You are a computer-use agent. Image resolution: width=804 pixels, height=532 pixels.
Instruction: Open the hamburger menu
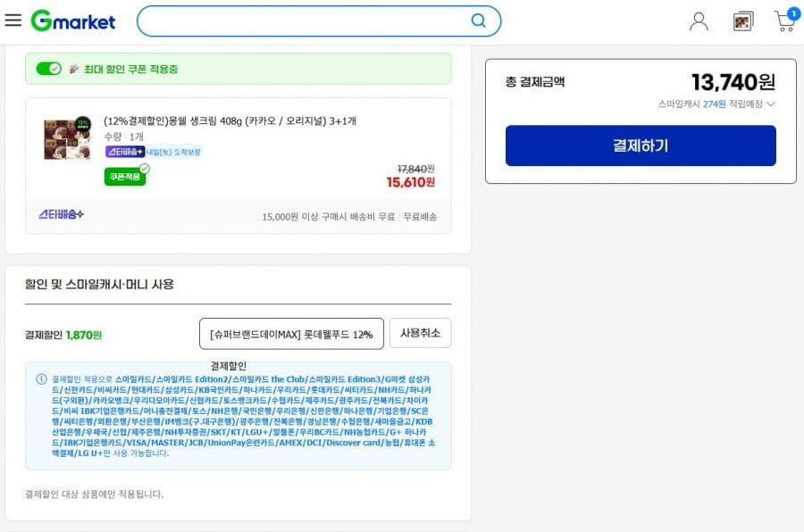coord(13,20)
